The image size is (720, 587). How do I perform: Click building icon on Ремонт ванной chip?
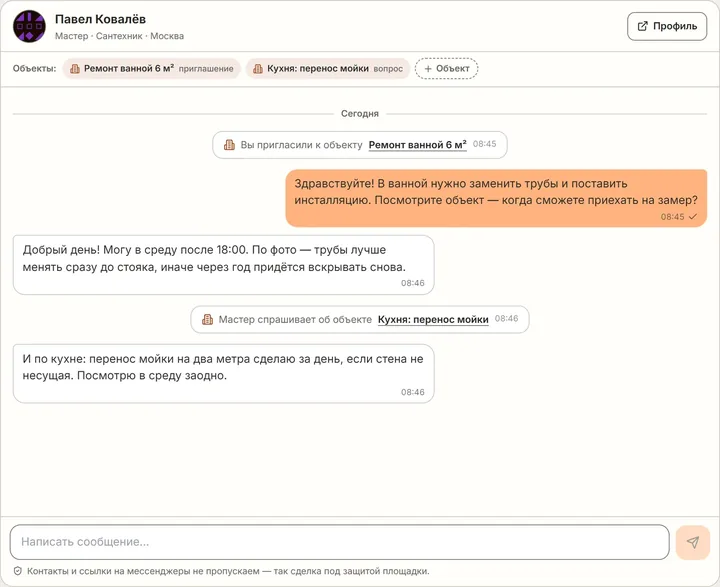coord(74,69)
